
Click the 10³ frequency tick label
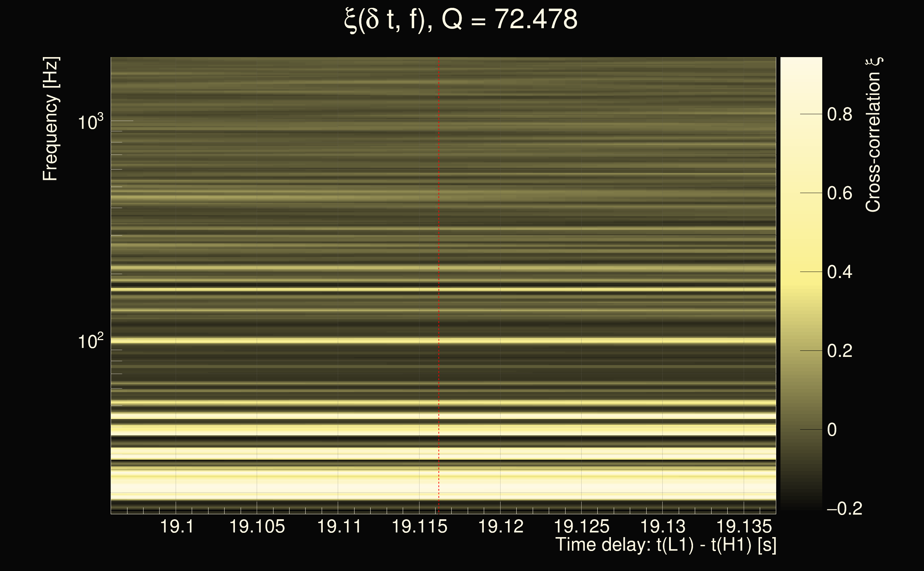90,122
